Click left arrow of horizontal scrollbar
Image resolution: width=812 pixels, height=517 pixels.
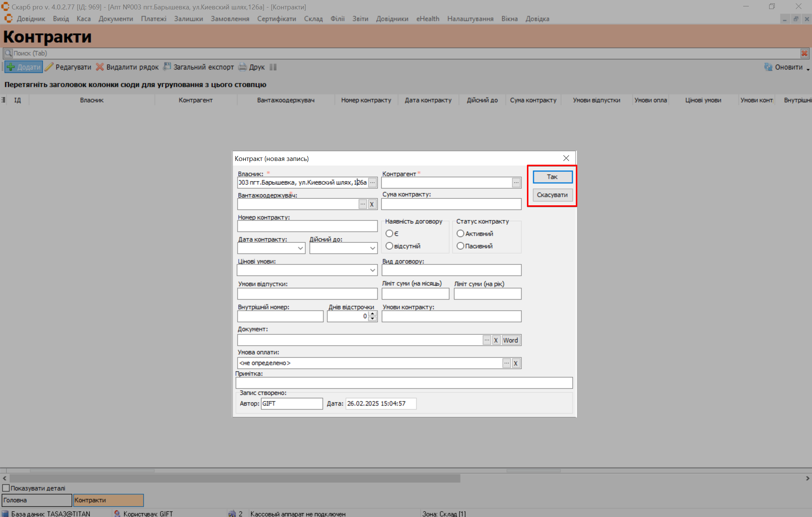coord(5,478)
